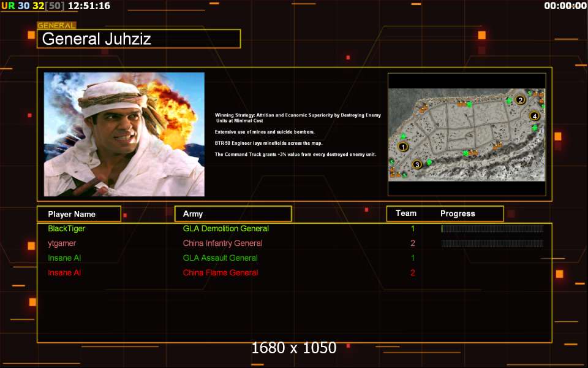Viewport: 588px width, 368px height.
Task: Select Insane AI in the China Flame General row
Action: [64, 272]
